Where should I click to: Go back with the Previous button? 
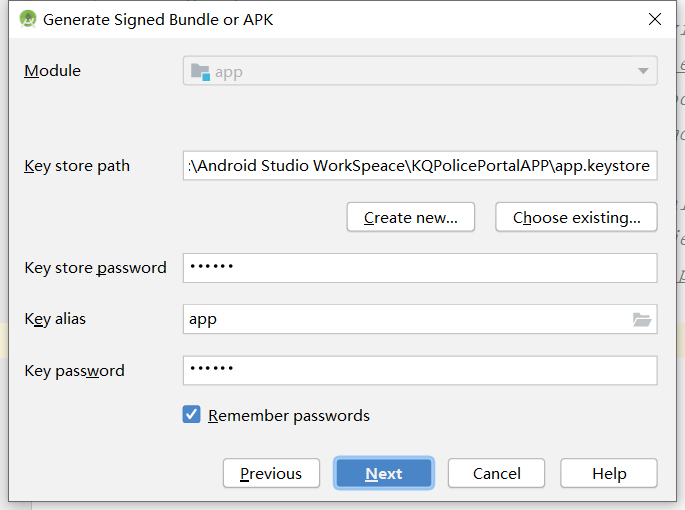point(271,473)
